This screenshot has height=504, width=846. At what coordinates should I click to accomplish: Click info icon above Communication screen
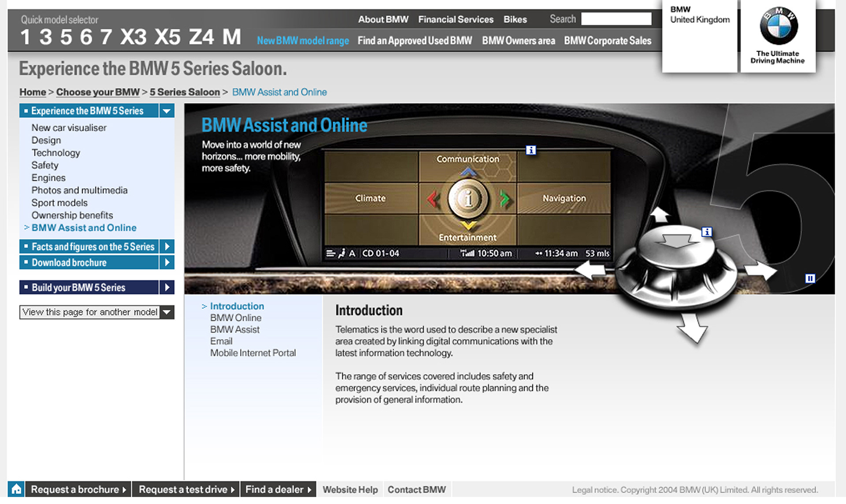point(531,150)
